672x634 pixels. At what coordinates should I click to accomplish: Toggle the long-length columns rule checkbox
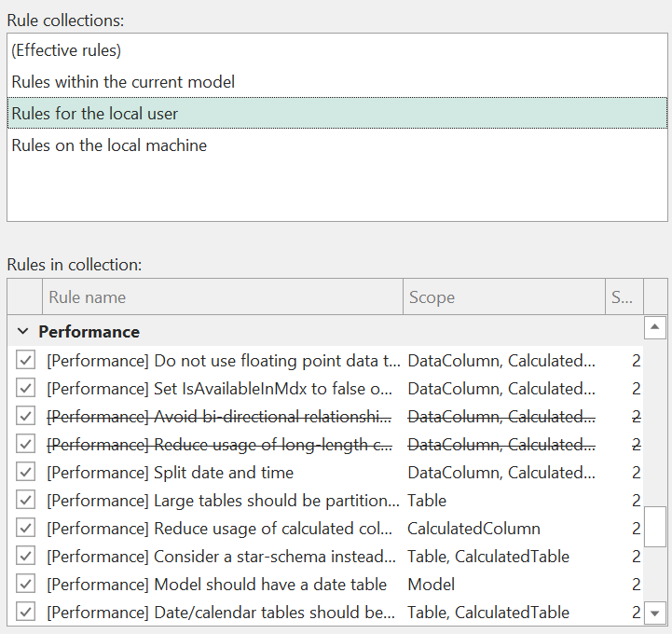(25, 445)
